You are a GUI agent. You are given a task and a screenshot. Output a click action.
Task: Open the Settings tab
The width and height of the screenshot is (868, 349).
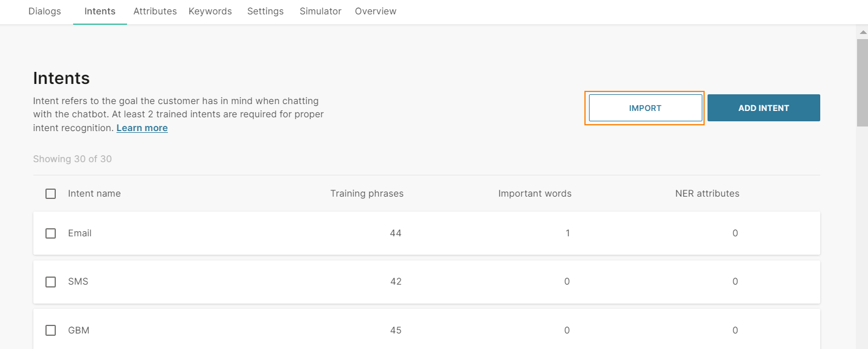point(265,11)
